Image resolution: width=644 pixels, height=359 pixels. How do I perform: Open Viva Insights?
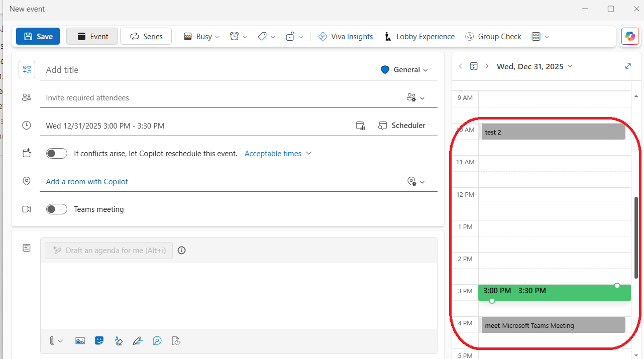point(346,37)
